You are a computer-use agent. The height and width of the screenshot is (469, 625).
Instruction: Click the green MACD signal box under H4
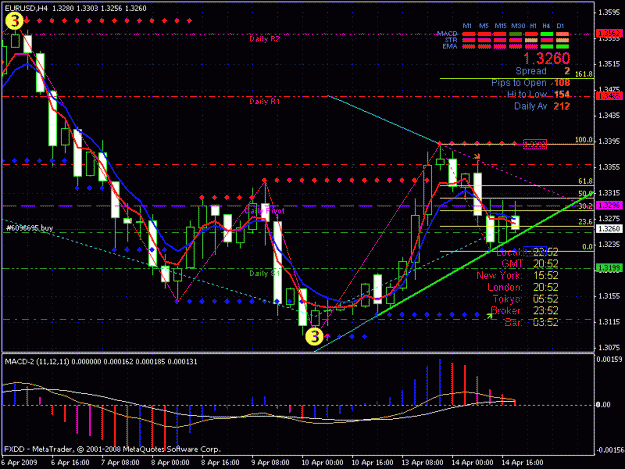click(x=546, y=34)
